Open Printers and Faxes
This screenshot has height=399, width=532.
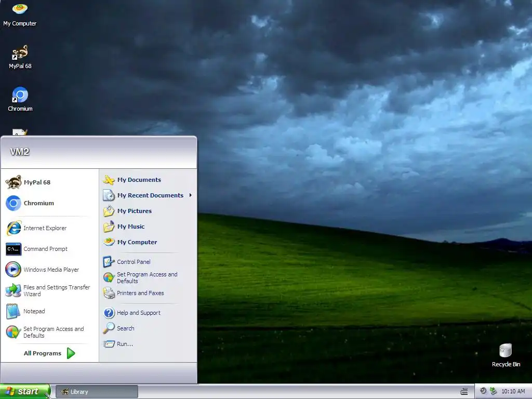click(148, 293)
